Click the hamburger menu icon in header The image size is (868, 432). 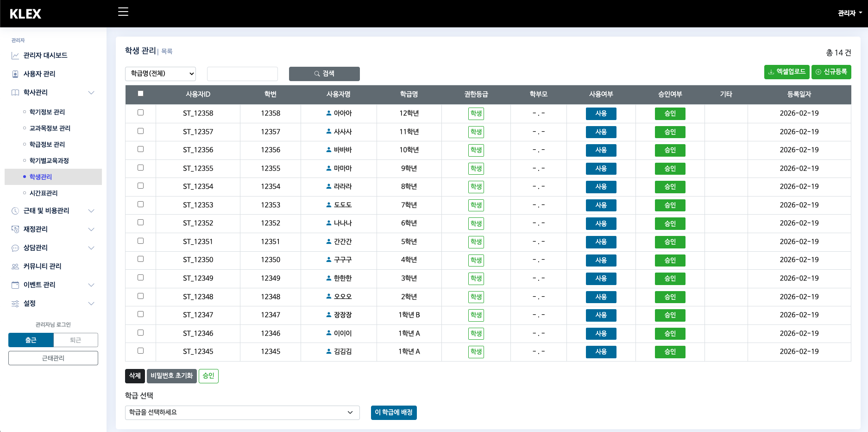pyautogui.click(x=123, y=12)
